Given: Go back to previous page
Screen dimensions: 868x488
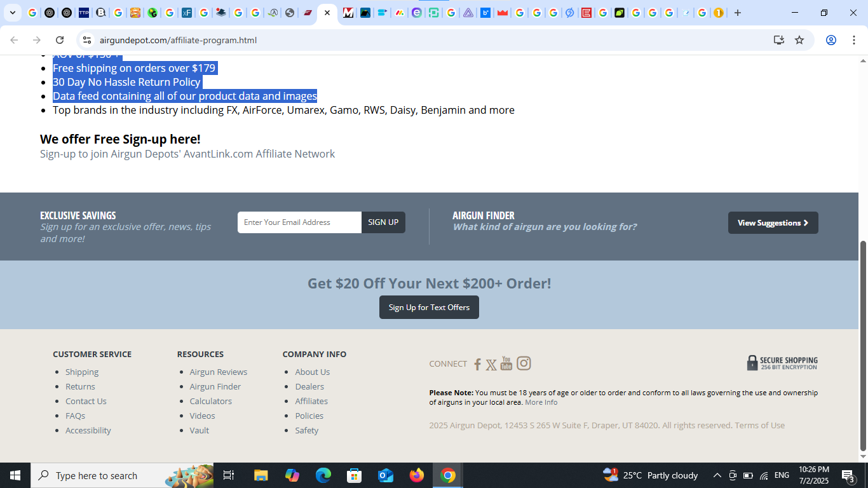Looking at the screenshot, I should [14, 40].
